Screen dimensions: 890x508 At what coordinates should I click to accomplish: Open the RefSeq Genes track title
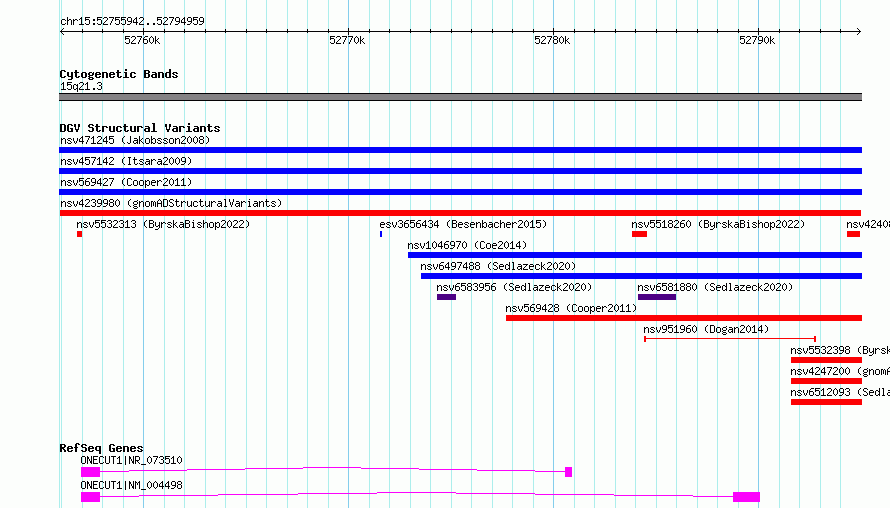point(101,448)
